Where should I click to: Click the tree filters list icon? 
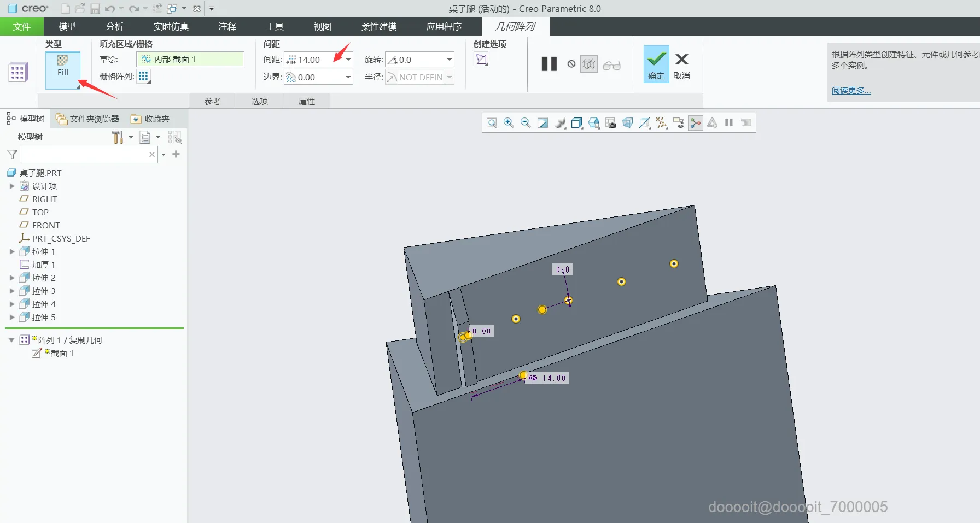[x=145, y=137]
